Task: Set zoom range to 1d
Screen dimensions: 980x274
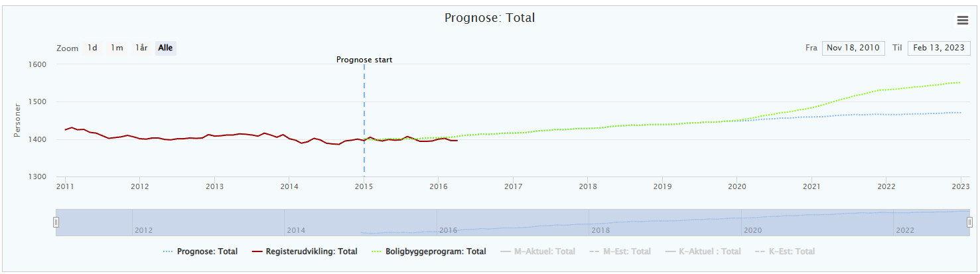Action: [x=93, y=48]
